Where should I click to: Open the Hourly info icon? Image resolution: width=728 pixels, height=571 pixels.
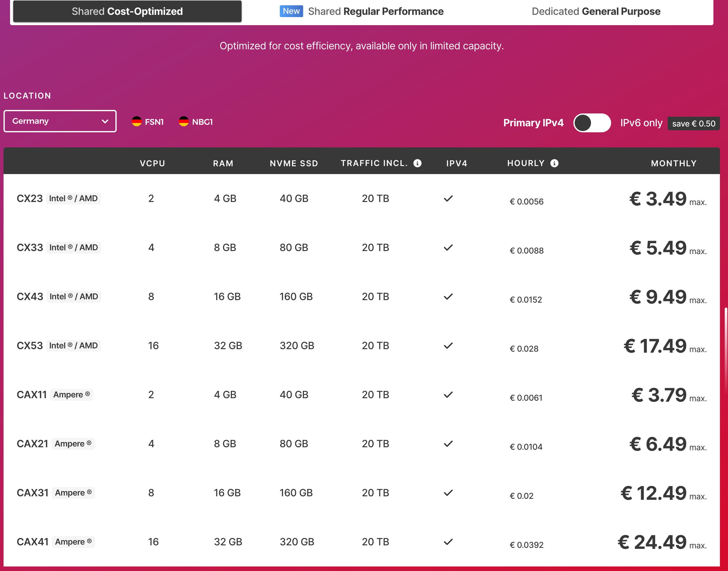click(x=554, y=163)
